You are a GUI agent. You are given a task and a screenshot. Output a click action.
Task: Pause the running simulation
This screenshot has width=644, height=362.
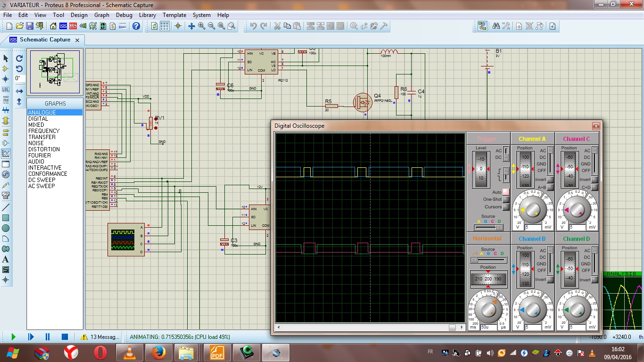(48, 337)
